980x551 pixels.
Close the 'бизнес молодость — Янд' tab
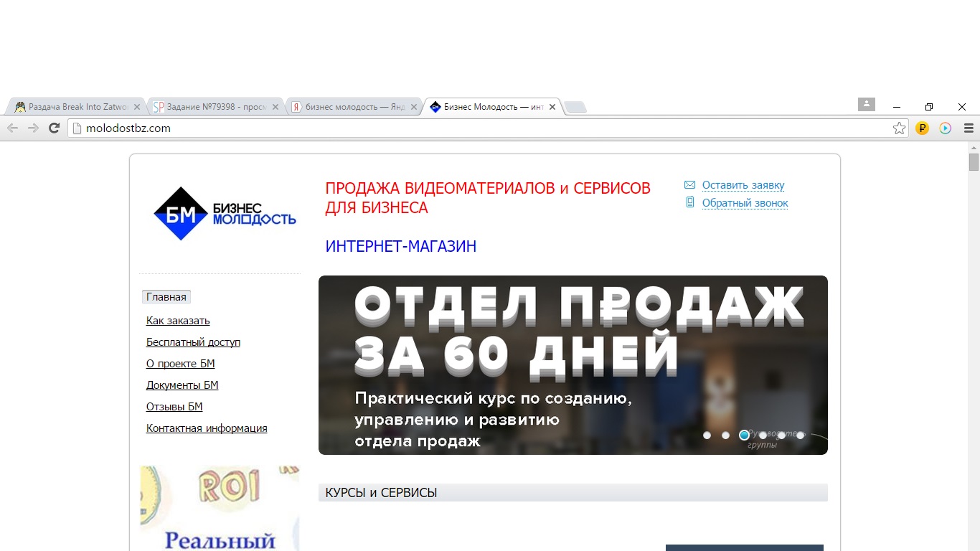pyautogui.click(x=414, y=107)
